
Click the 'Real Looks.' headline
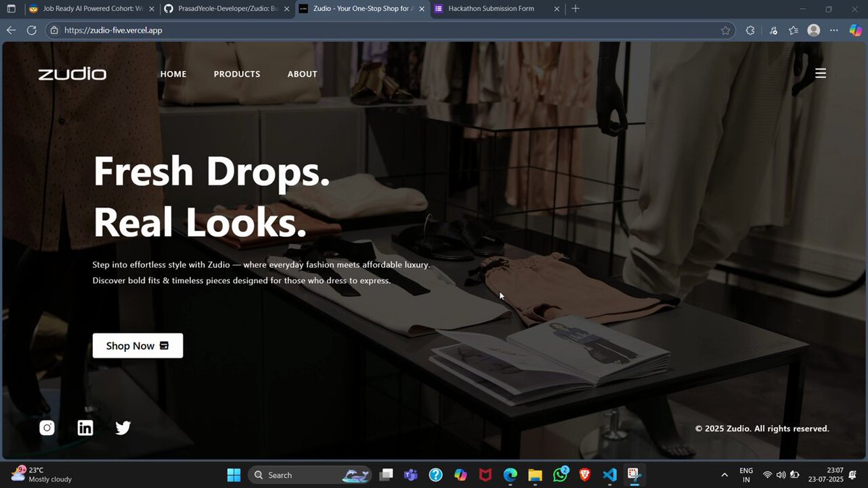[200, 222]
